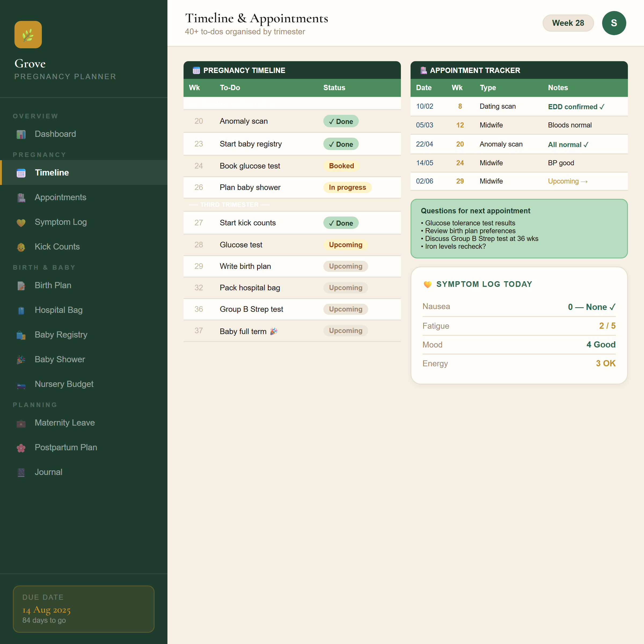The image size is (644, 644).
Task: Click the Baby Shower party icon
Action: click(x=21, y=360)
